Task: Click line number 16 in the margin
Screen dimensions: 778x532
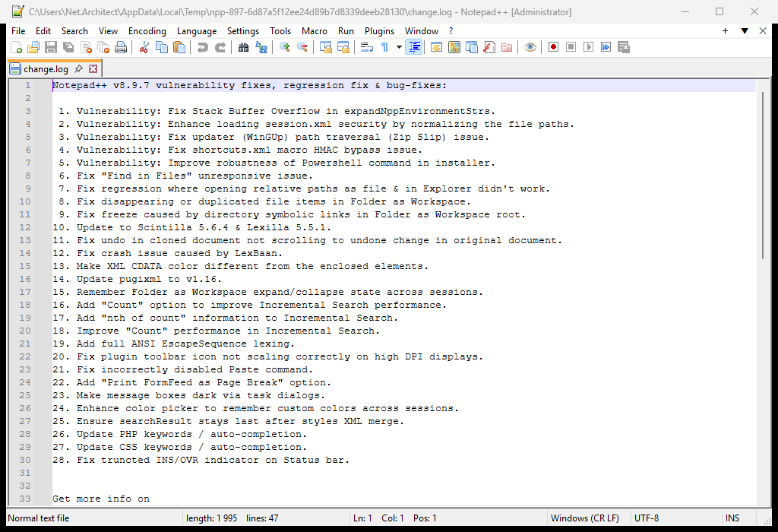Action: [x=25, y=279]
